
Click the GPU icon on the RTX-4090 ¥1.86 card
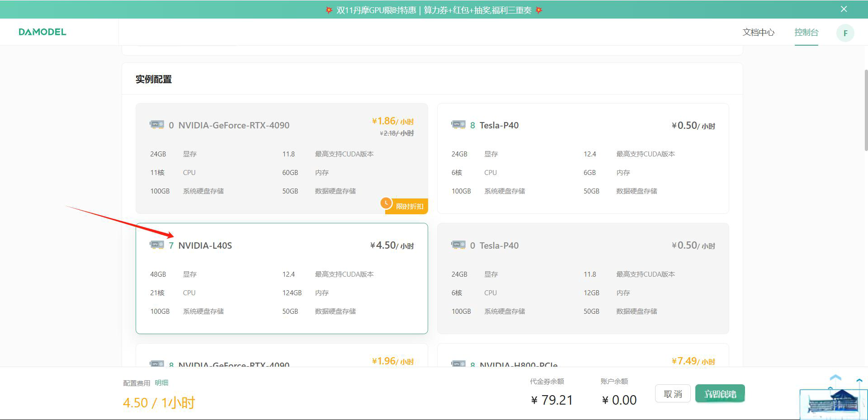[157, 125]
